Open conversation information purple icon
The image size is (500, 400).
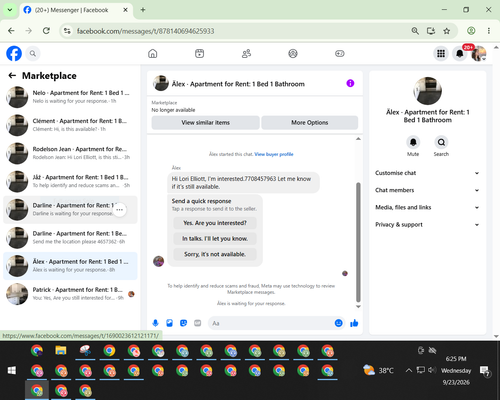coord(350,83)
